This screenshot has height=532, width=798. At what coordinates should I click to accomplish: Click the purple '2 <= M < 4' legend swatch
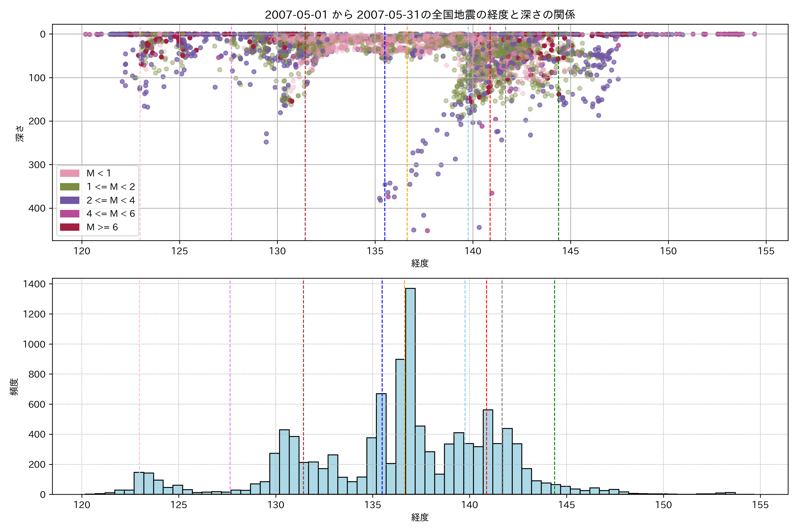(70, 201)
